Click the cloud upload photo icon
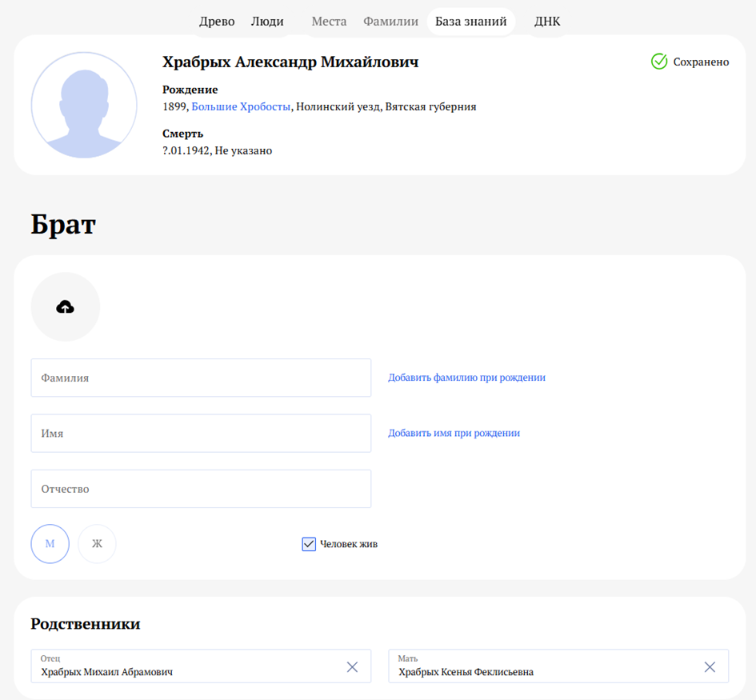 (x=66, y=307)
